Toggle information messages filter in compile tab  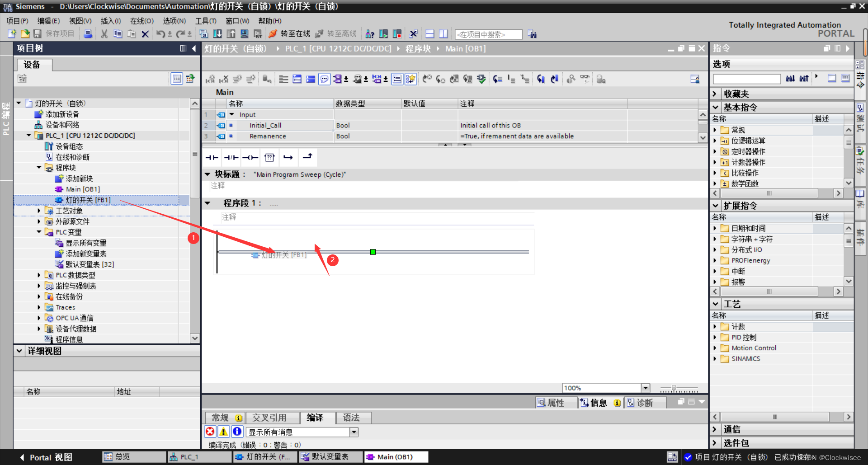coord(237,432)
